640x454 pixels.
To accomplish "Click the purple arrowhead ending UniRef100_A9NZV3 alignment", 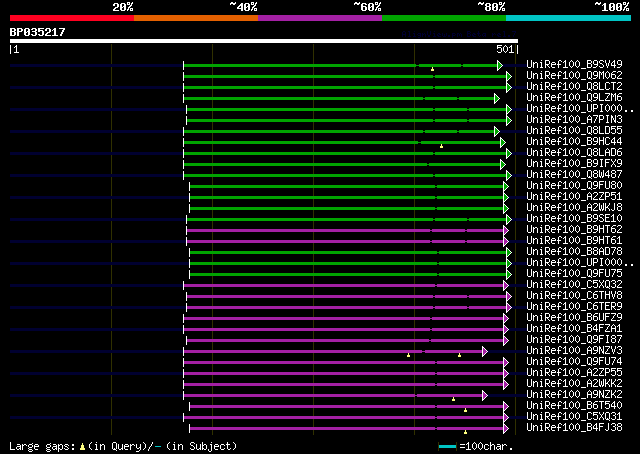I will coord(485,352).
